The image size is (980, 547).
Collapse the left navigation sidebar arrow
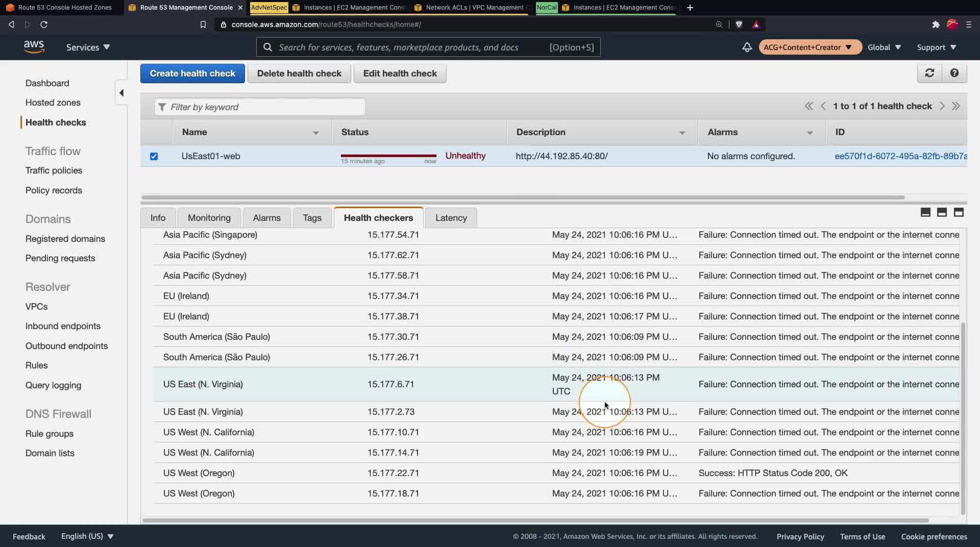[x=121, y=93]
